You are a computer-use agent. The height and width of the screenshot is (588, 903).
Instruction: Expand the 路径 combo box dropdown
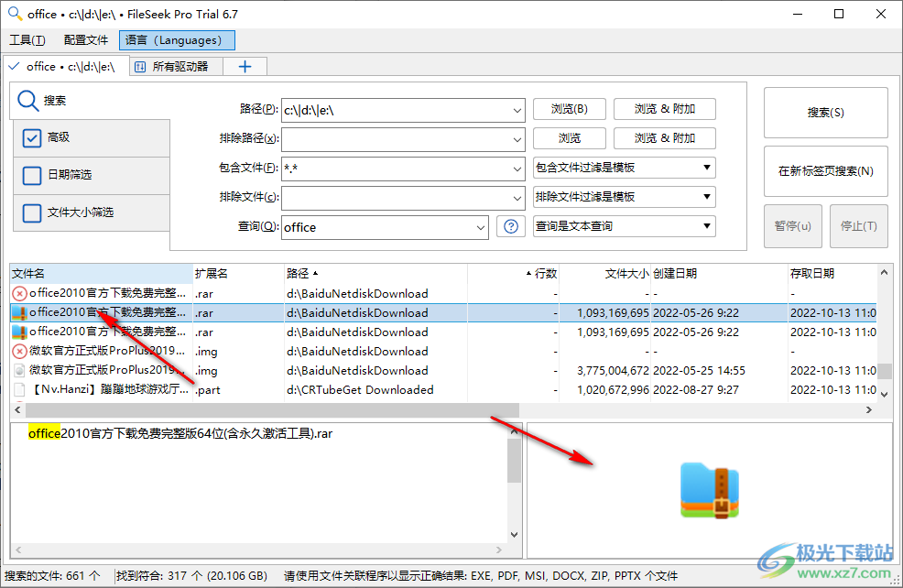pos(517,110)
